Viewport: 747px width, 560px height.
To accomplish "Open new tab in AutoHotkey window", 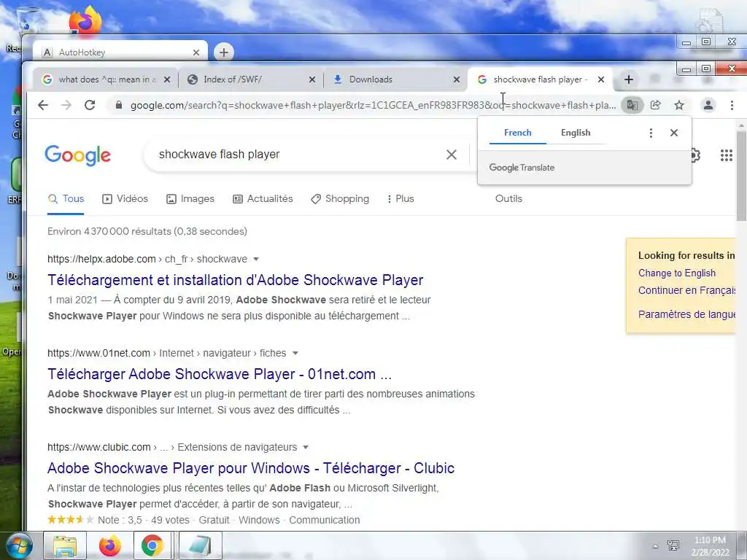I will pyautogui.click(x=224, y=52).
